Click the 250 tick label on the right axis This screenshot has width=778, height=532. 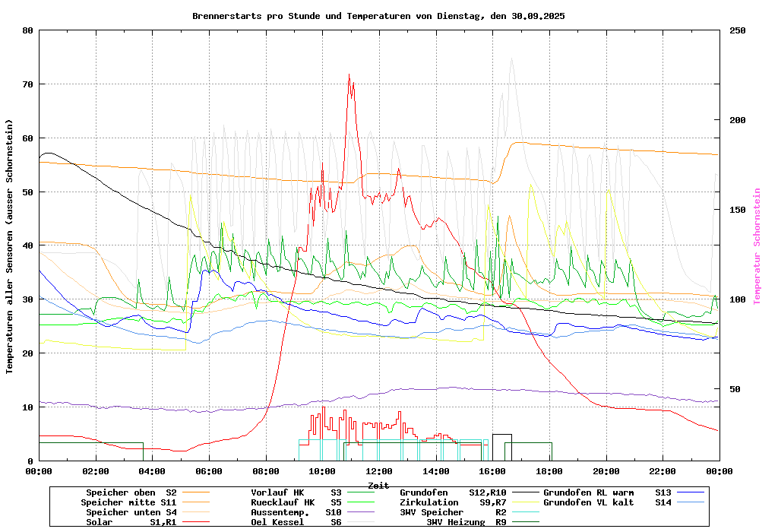tap(738, 30)
